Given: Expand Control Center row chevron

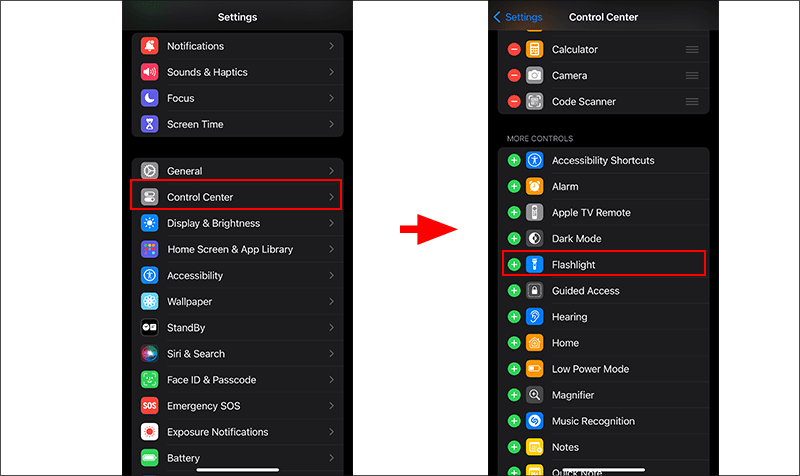Looking at the screenshot, I should 331,197.
